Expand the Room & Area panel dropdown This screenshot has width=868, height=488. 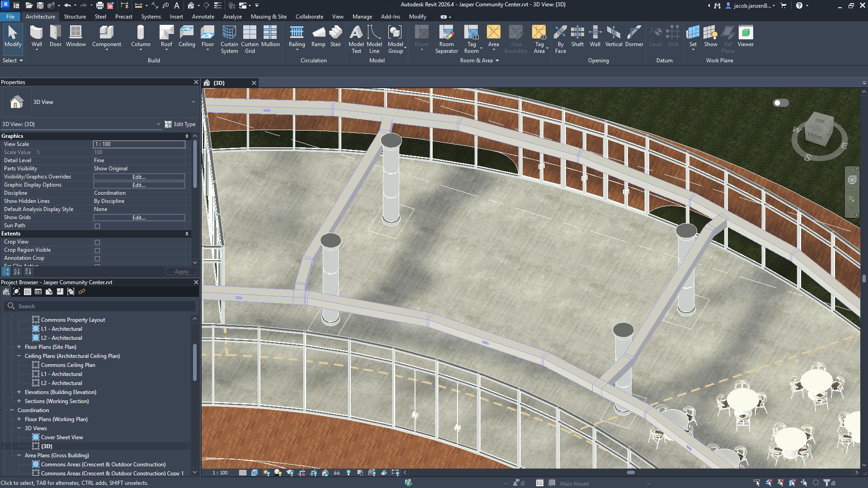[x=479, y=61]
